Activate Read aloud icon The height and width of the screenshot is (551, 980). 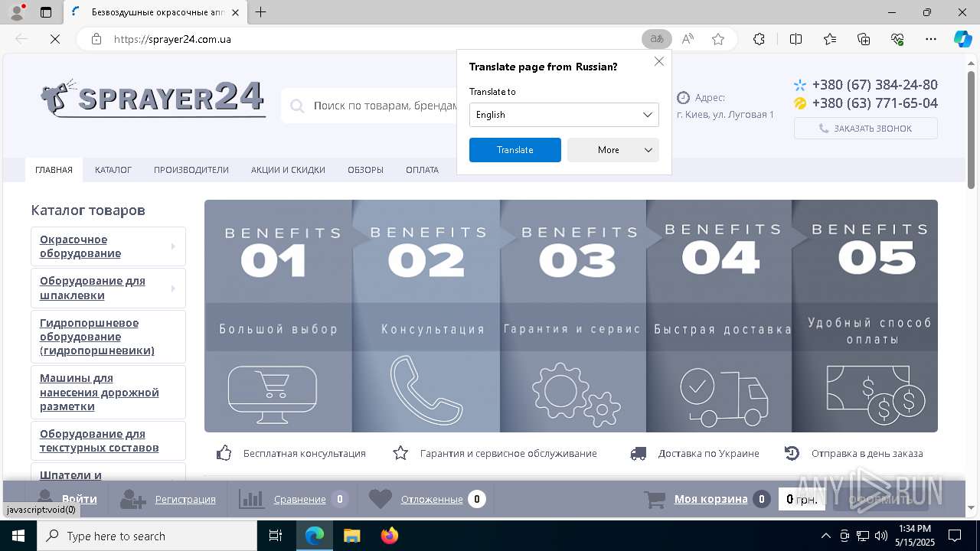coord(688,39)
